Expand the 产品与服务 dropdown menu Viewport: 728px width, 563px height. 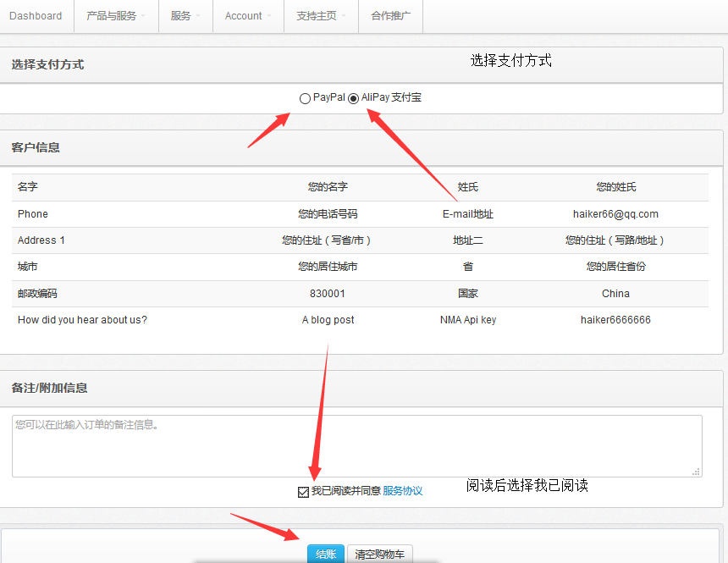tap(116, 16)
